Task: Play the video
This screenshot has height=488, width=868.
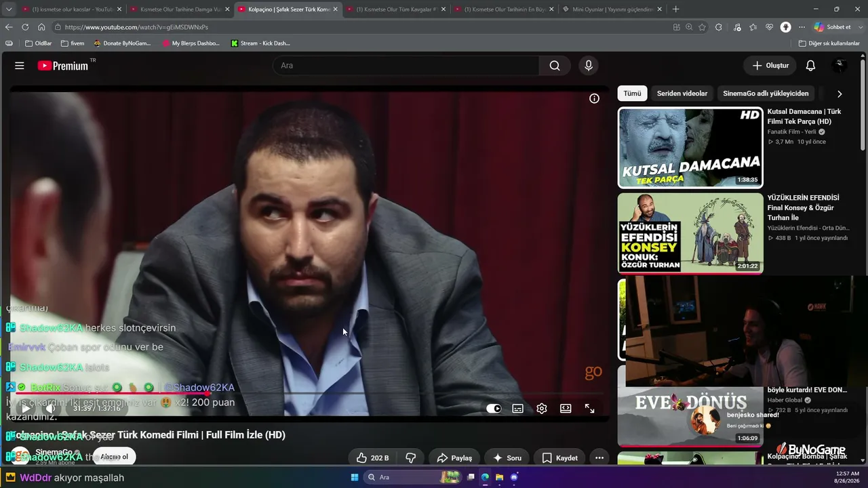Action: click(x=26, y=409)
